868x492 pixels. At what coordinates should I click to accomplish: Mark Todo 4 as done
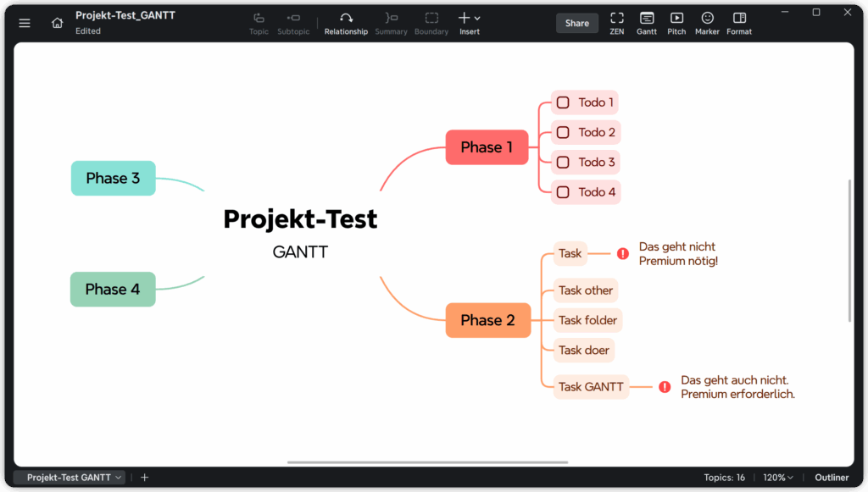[x=563, y=192]
